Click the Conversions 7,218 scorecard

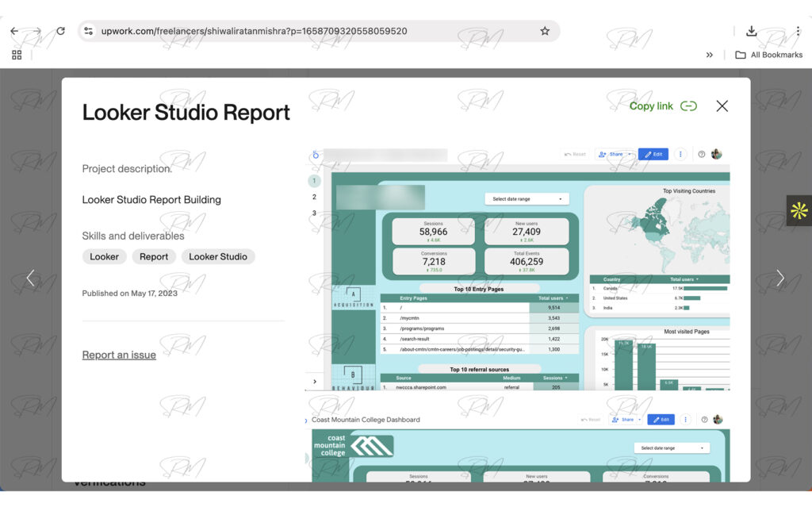[434, 261]
